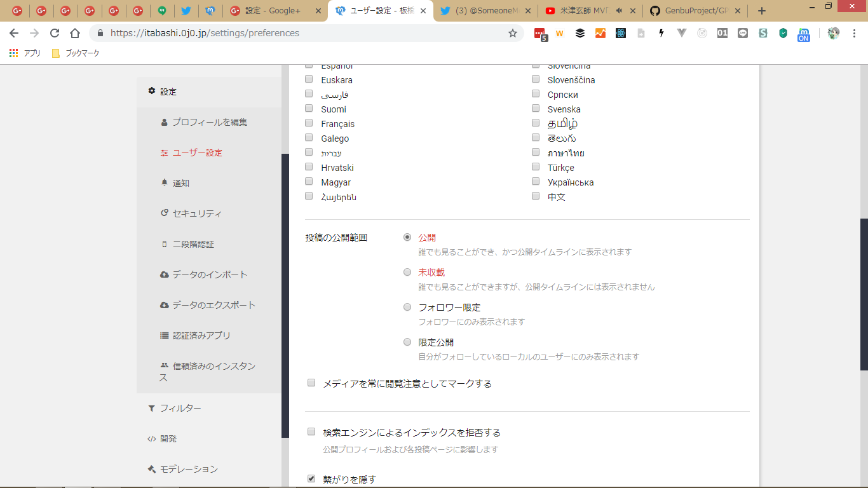Click the LINE extension icon

[743, 33]
